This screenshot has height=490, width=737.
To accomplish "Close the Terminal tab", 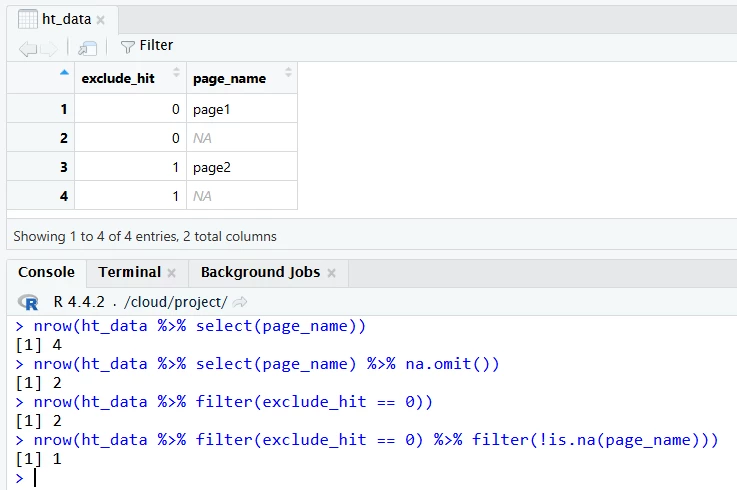I will (171, 273).
